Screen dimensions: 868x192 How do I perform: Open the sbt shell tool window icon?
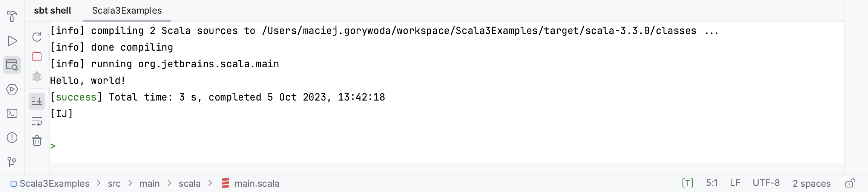12,65
